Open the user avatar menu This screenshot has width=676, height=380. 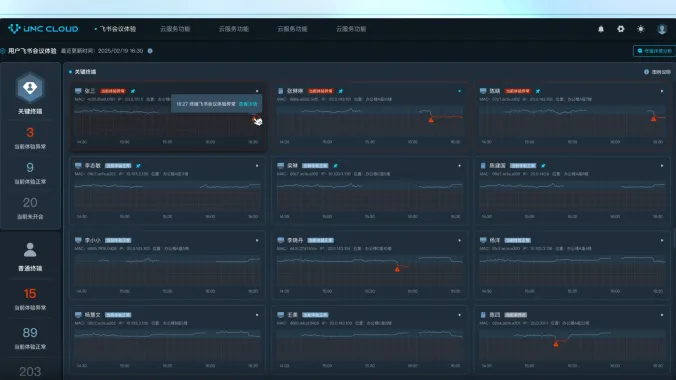(x=662, y=29)
